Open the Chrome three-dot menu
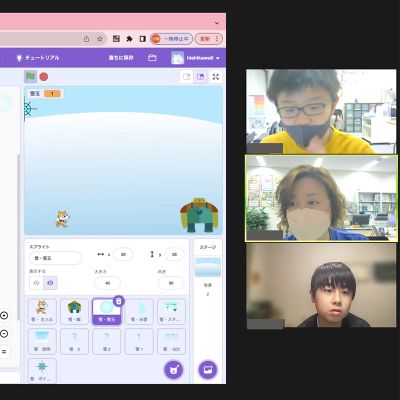Viewport: 400px width, 400px height. pyautogui.click(x=217, y=39)
